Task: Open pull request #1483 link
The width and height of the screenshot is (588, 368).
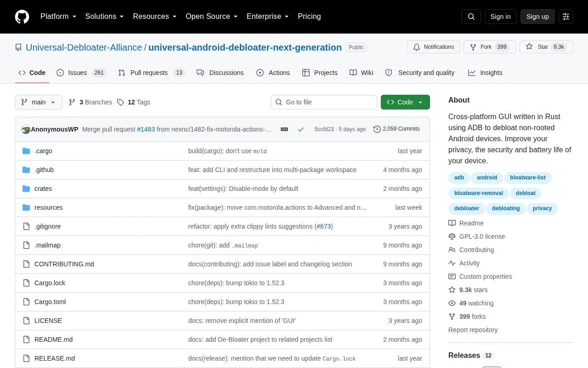Action: (146, 129)
